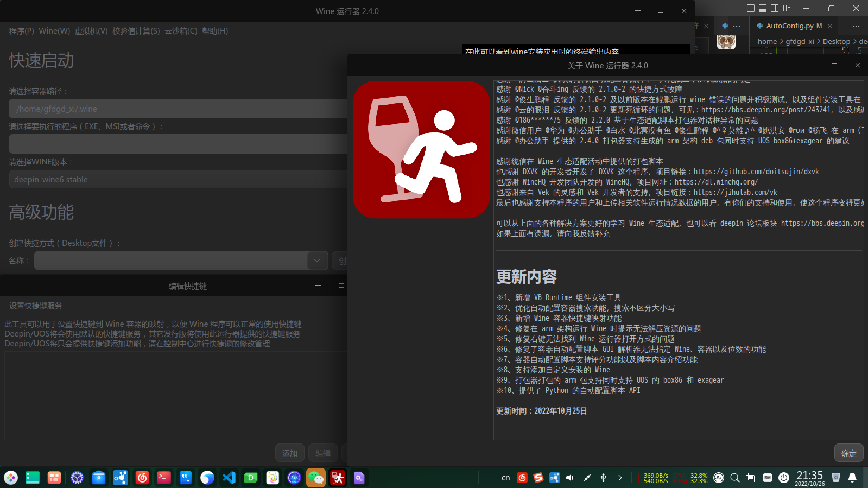Click the NetEase Music tray icon
The height and width of the screenshot is (488, 868).
[522, 478]
